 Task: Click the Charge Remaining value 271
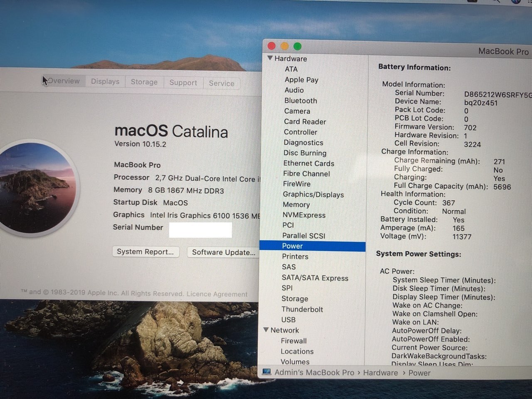499,162
